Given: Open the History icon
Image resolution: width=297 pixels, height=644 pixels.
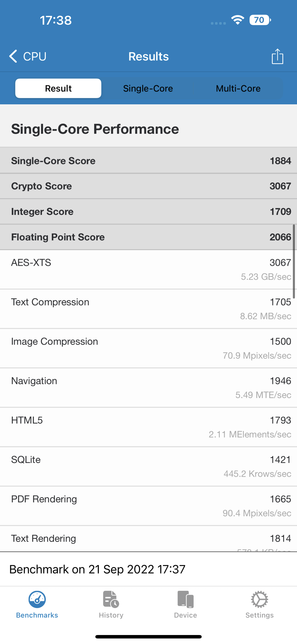Looking at the screenshot, I should point(111,599).
